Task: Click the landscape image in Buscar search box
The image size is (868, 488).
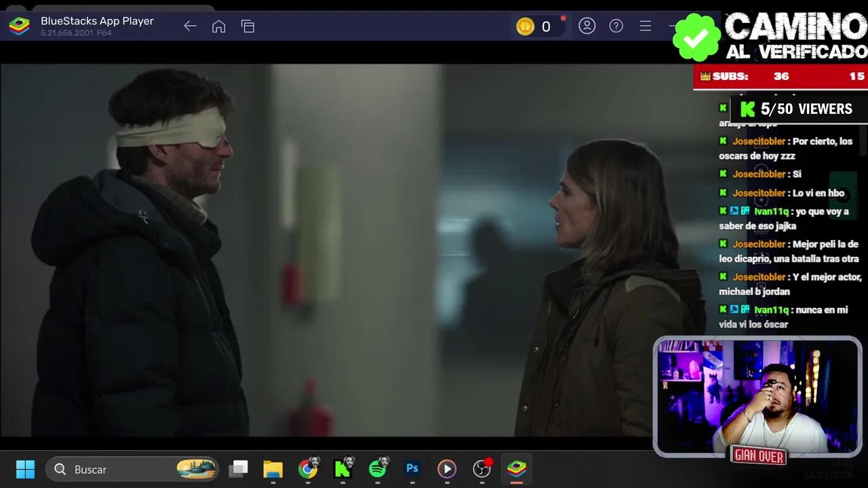Action: (x=197, y=469)
